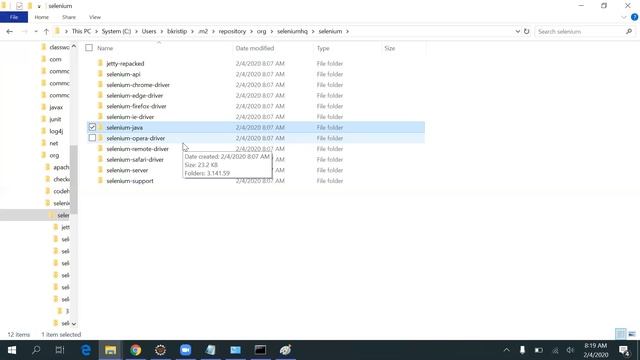
Task: Select log4j in the navigation tree
Action: click(x=56, y=131)
